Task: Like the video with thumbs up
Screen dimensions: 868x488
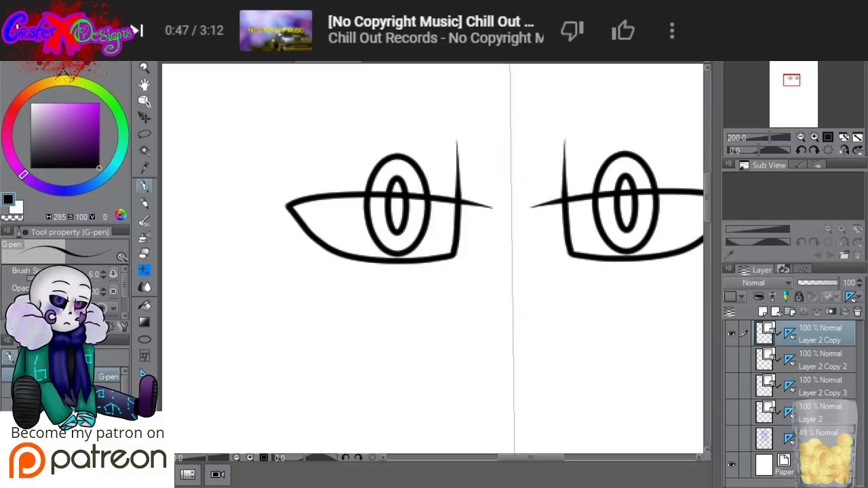Action: (x=623, y=30)
